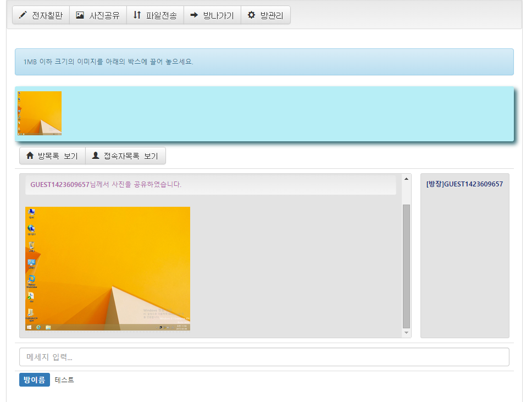Click the blue 방이름 badge

(x=35, y=380)
